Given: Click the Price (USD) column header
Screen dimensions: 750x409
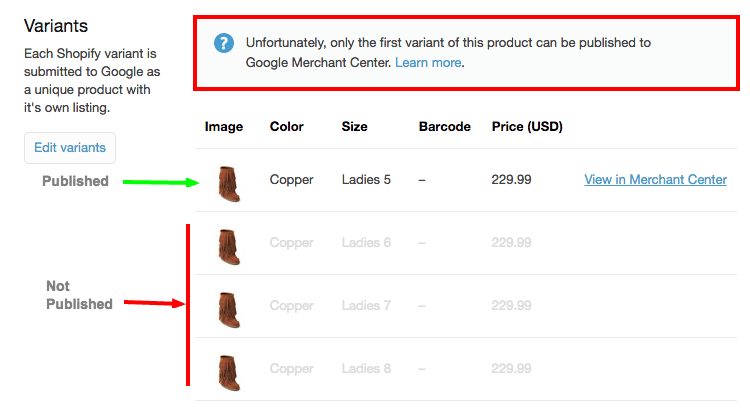Looking at the screenshot, I should click(527, 127).
